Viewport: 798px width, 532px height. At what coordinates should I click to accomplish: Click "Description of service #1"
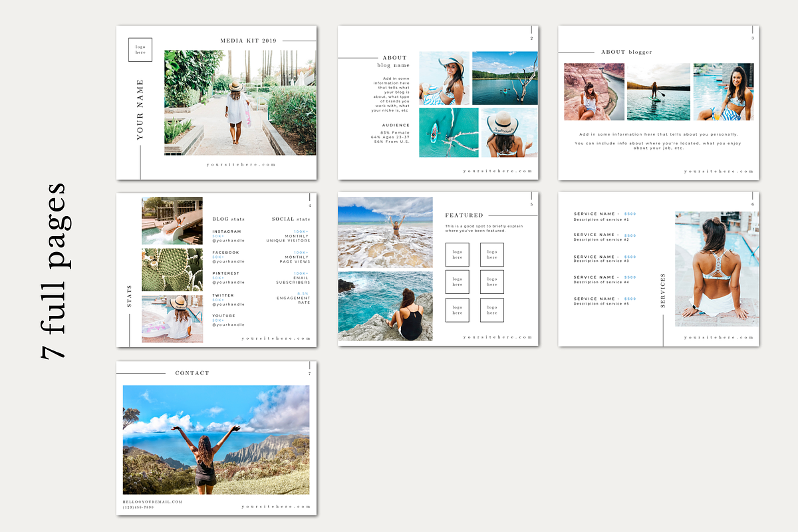pos(601,219)
